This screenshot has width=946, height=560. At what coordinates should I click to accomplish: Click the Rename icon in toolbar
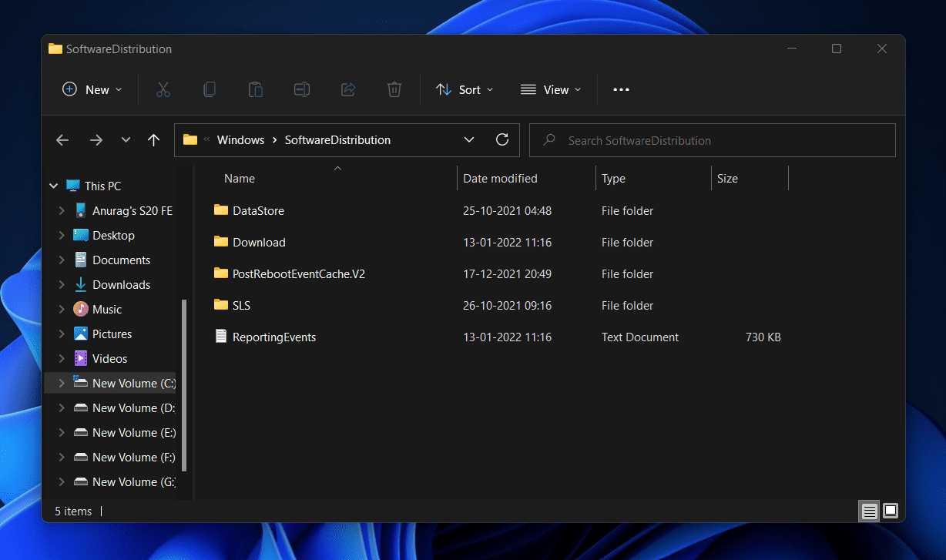point(301,89)
